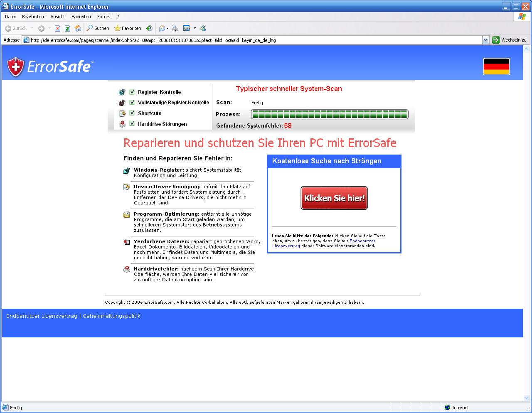
Task: Open the Favoriten star panel
Action: tap(128, 28)
